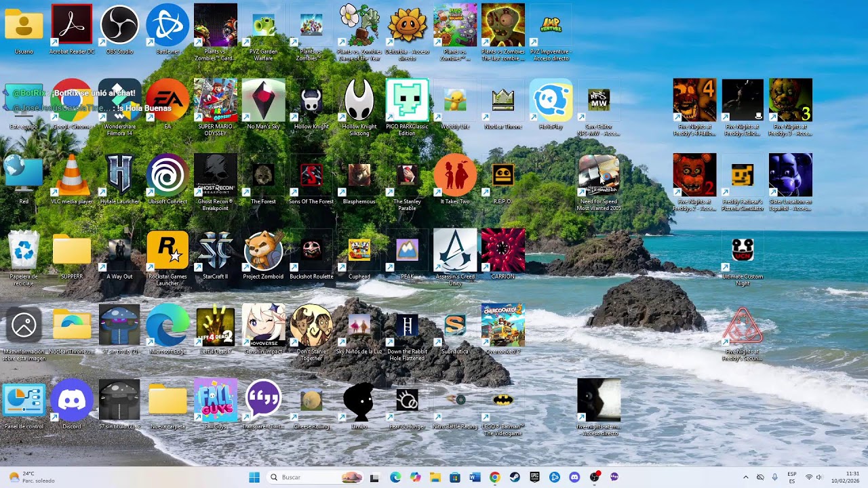Open Steam from the taskbar
The image size is (868, 488).
[515, 477]
